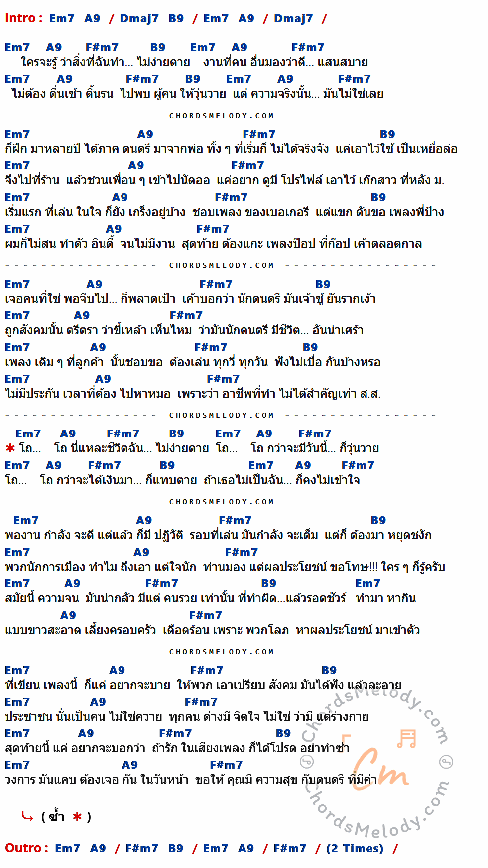
Task: Click lyric 'ไม่ต้อง ตื่นเช้า ดิ้นรน'
Action: coord(62,94)
